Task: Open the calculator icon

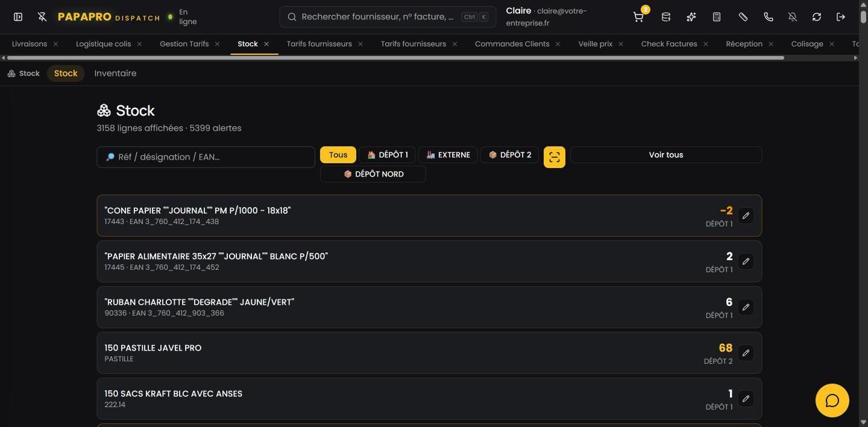Action: [x=717, y=17]
